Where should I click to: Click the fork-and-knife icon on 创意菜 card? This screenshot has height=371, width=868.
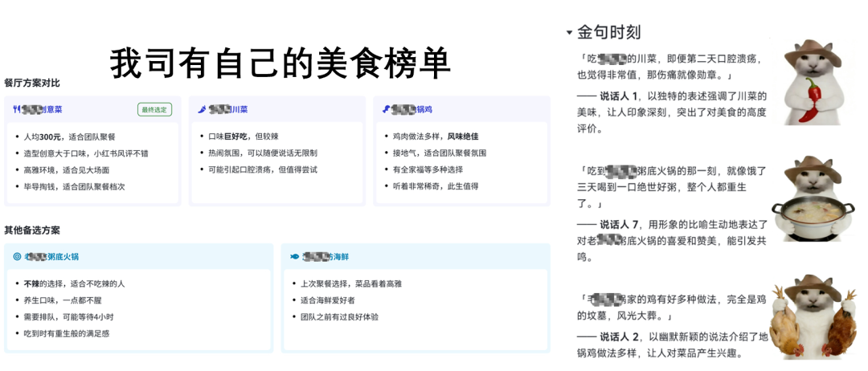click(16, 109)
